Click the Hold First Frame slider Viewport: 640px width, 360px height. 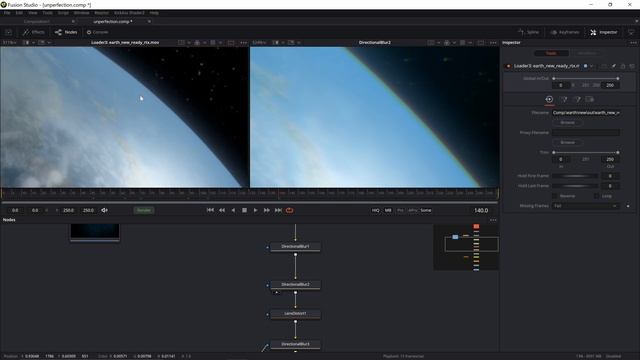click(x=575, y=176)
